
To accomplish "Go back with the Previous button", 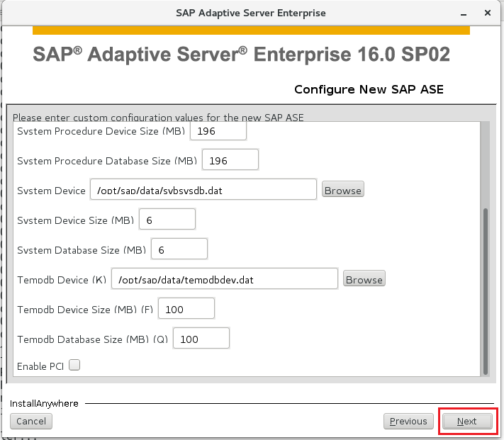I will (408, 421).
